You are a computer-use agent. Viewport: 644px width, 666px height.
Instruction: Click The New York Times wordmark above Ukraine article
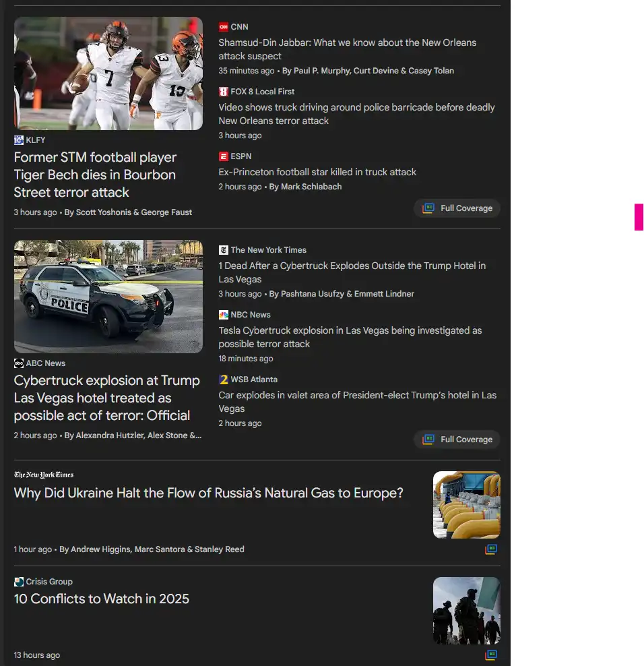click(x=44, y=475)
